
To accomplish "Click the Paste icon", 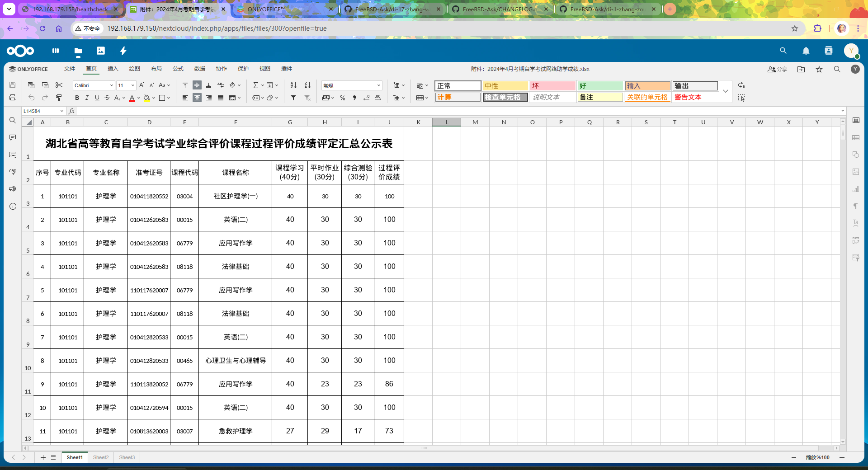I will click(x=45, y=85).
